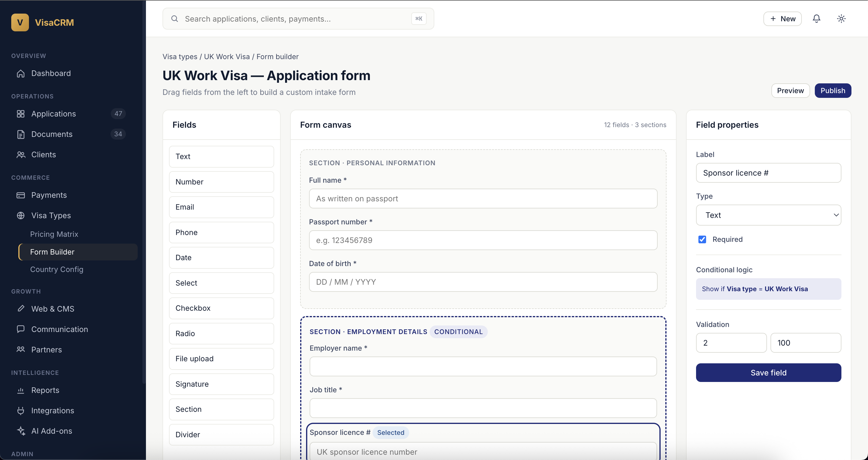Select the Date field type tile
Screen dimensions: 868x460
tap(221, 258)
